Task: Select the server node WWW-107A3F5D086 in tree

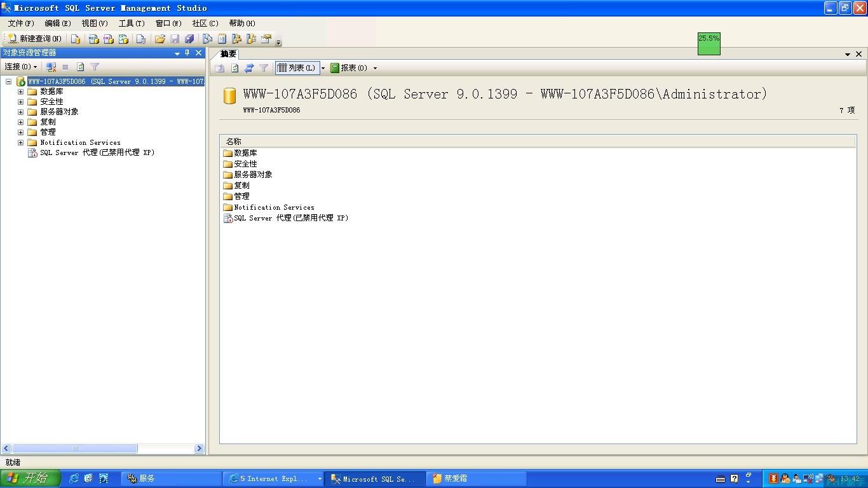Action: [116, 81]
